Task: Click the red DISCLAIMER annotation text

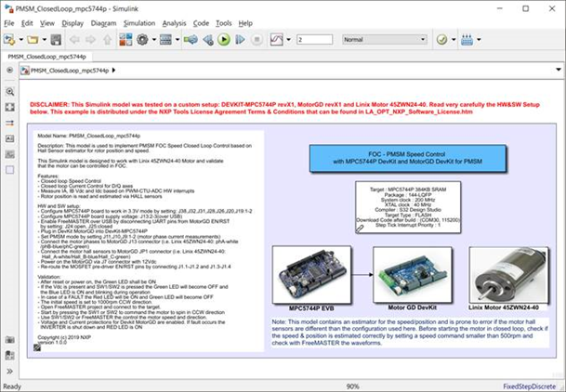Action: tap(284, 108)
